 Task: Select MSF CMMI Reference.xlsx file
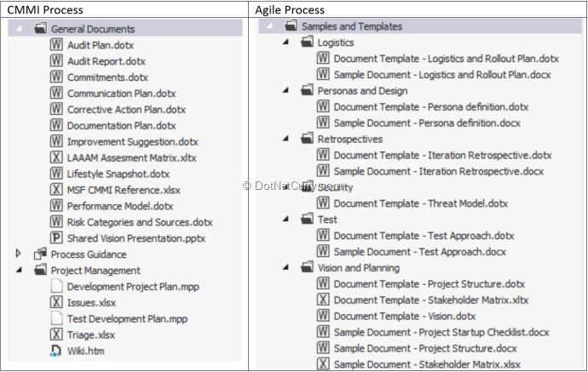point(124,190)
